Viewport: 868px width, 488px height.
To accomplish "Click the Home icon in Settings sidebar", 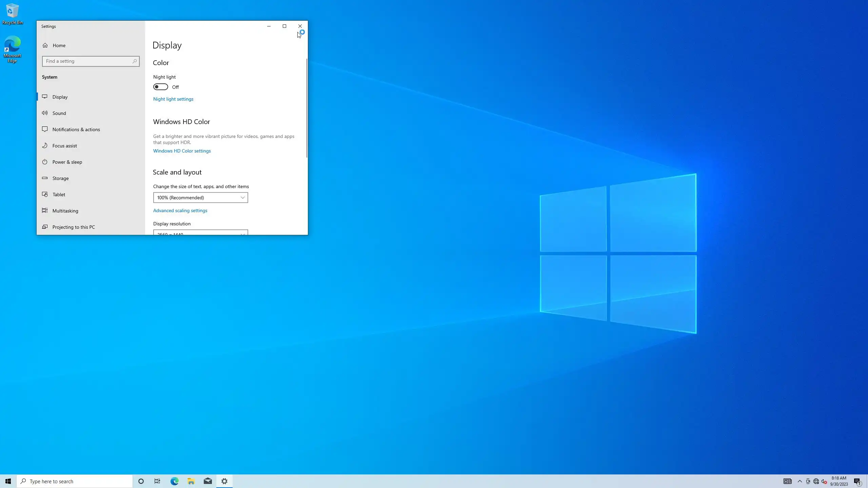I will click(45, 45).
